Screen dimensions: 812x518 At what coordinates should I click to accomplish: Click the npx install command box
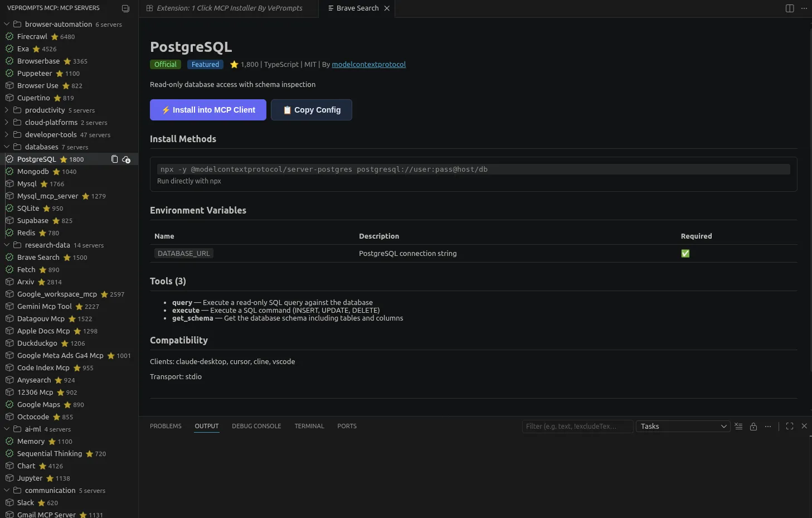473,170
